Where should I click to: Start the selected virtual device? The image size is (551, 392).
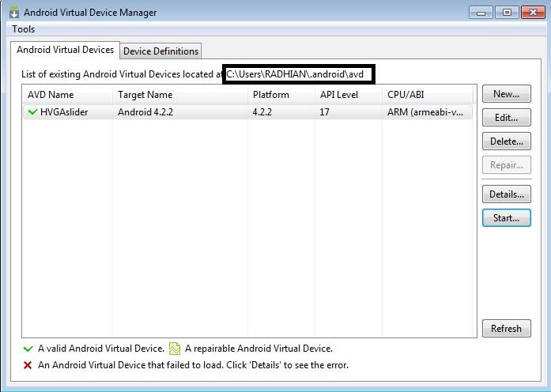[x=506, y=218]
